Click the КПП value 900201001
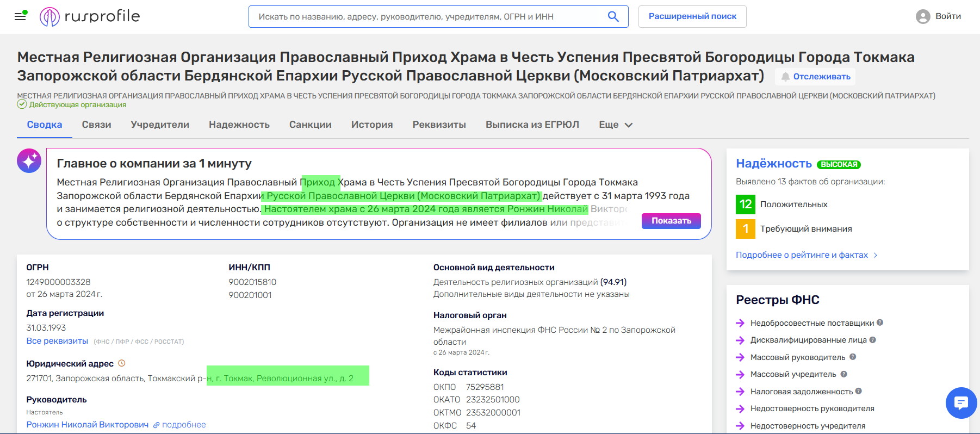This screenshot has width=980, height=434. pos(250,295)
